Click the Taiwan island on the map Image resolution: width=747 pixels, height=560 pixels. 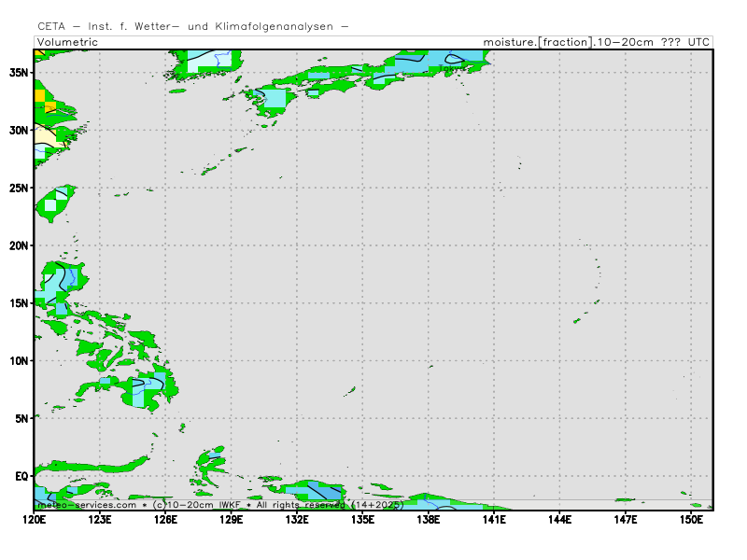point(54,203)
